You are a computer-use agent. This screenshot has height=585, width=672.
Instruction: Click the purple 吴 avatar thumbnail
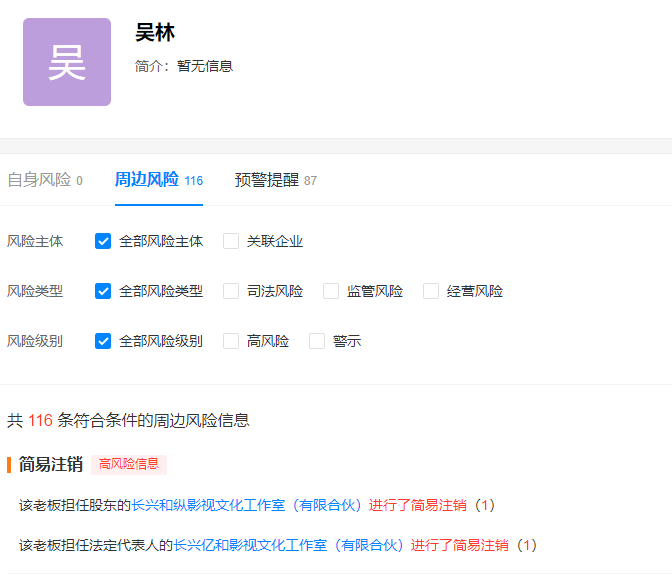[x=67, y=62]
